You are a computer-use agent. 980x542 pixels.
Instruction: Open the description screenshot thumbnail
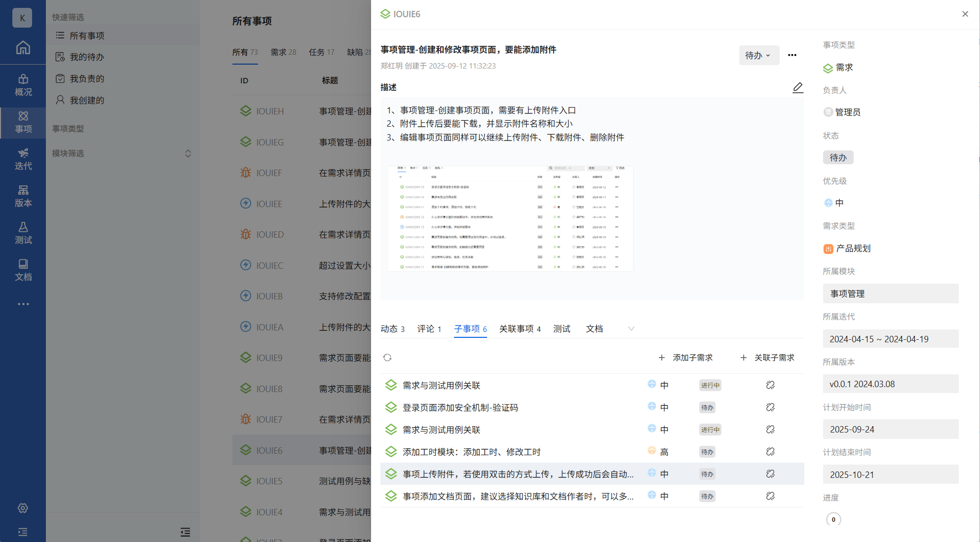(510, 218)
